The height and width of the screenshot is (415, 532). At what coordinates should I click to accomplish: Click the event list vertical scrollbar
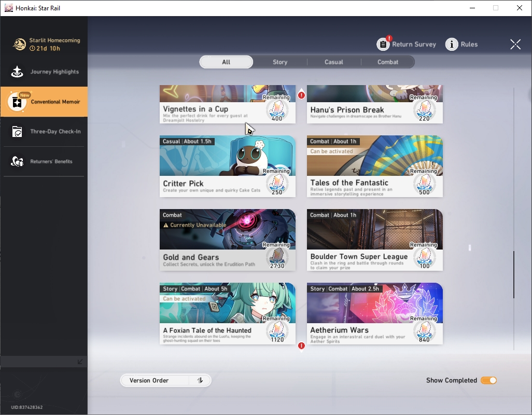coord(514,274)
